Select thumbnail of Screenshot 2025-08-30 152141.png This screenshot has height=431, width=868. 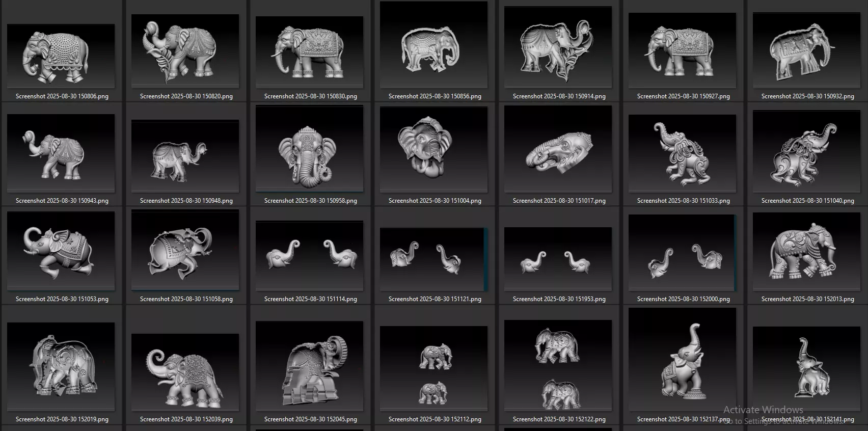807,369
